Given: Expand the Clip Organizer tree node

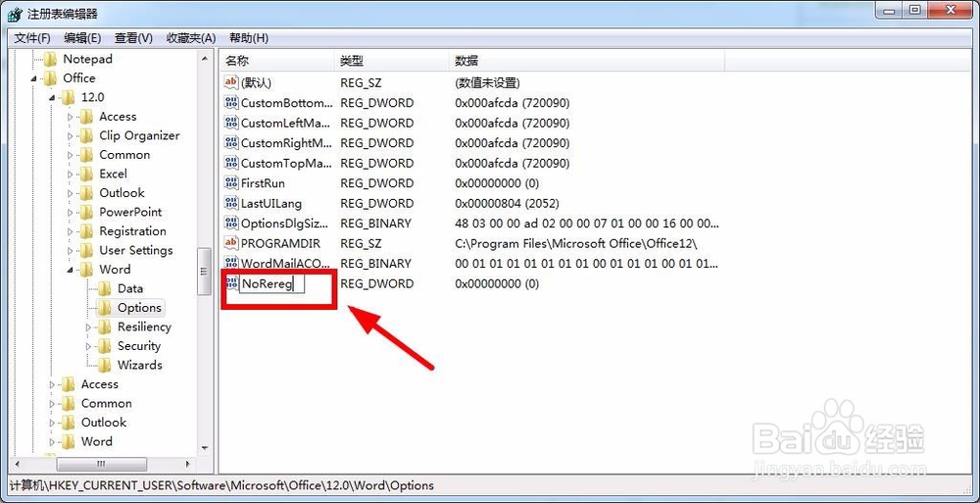Looking at the screenshot, I should pos(70,135).
